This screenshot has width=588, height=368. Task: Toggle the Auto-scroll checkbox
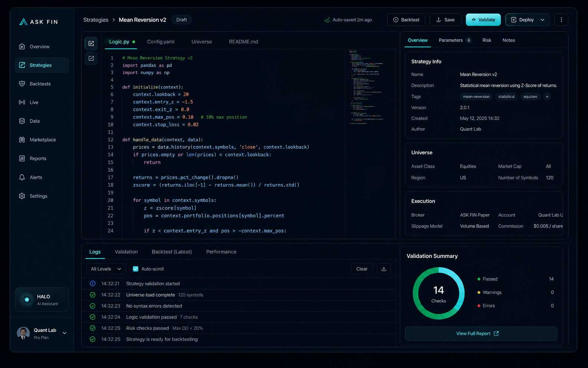click(x=136, y=269)
